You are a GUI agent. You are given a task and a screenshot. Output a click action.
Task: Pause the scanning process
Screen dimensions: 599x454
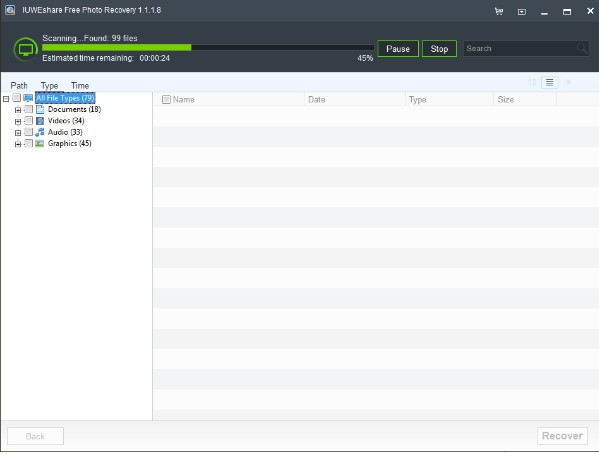point(398,49)
